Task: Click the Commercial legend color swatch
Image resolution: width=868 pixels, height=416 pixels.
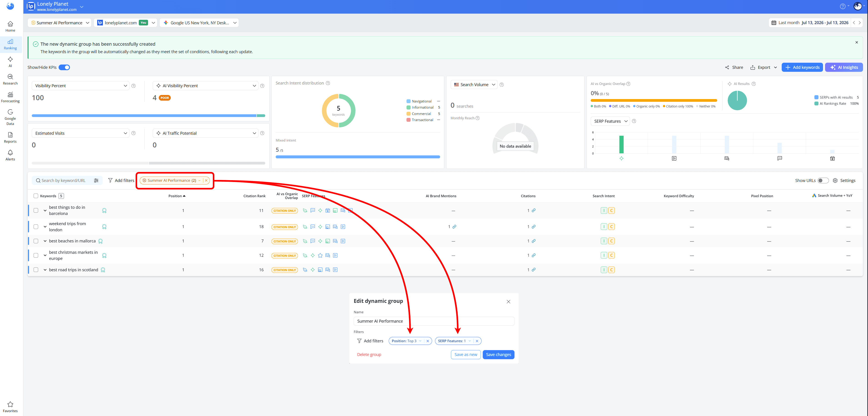Action: (x=408, y=114)
